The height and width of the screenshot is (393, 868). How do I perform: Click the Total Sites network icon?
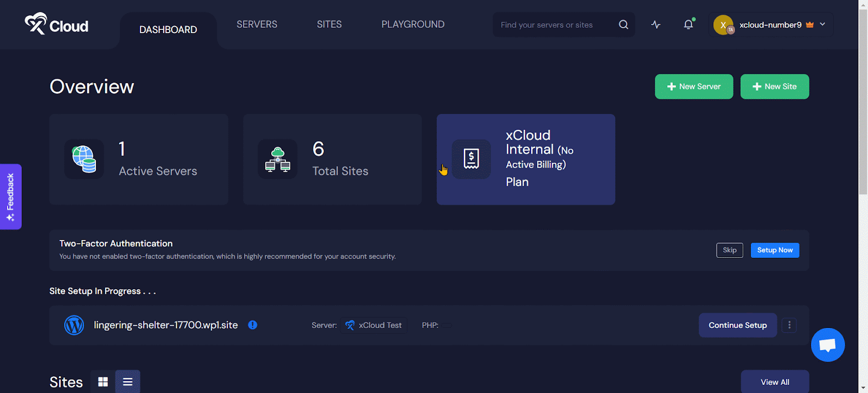pos(278,159)
